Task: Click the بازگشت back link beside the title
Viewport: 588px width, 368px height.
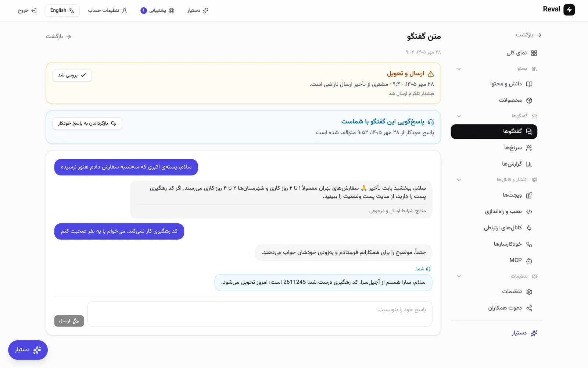Action: (x=58, y=36)
